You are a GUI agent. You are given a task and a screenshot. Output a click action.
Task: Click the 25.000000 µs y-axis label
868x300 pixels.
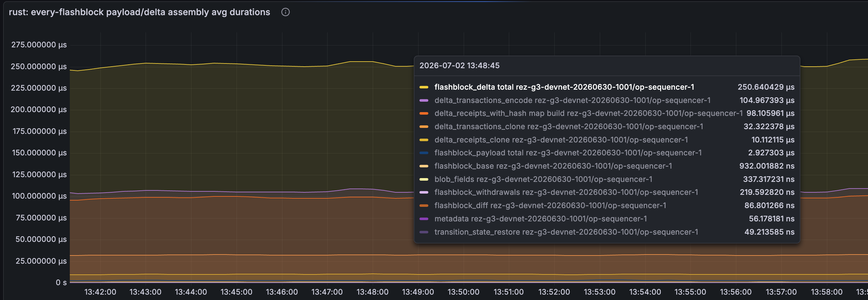(41, 261)
